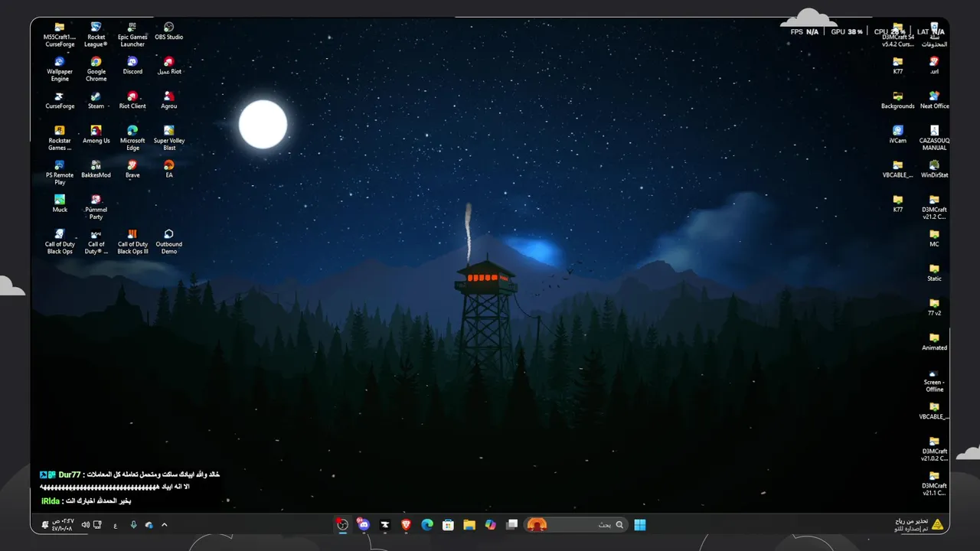Click the Discord desktop shortcut
Viewport: 980px width, 551px height.
[132, 66]
